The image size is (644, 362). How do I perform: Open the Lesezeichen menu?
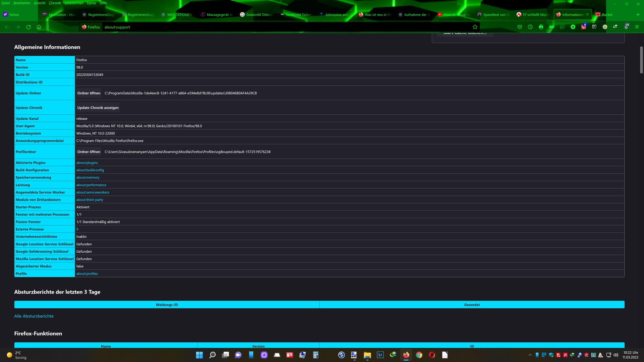[74, 3]
